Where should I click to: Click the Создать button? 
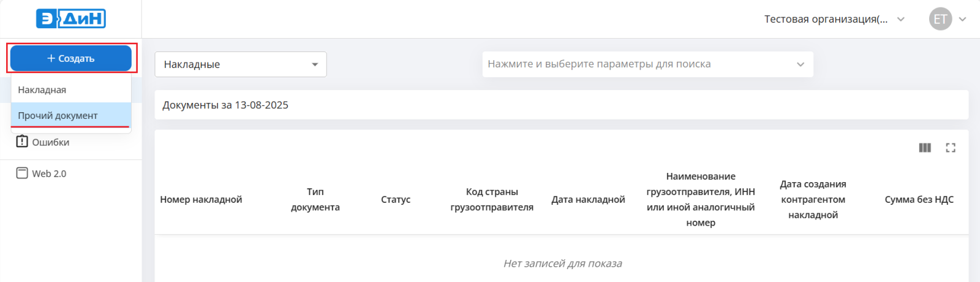[71, 58]
